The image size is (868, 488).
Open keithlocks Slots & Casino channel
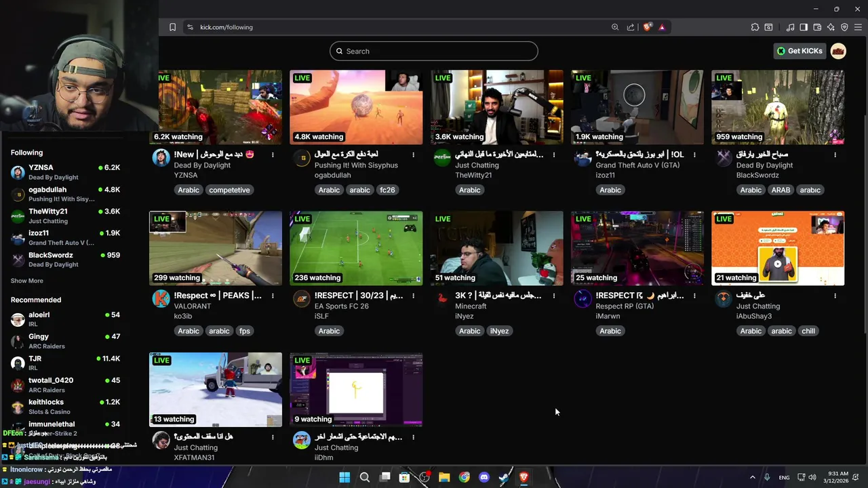pos(65,407)
